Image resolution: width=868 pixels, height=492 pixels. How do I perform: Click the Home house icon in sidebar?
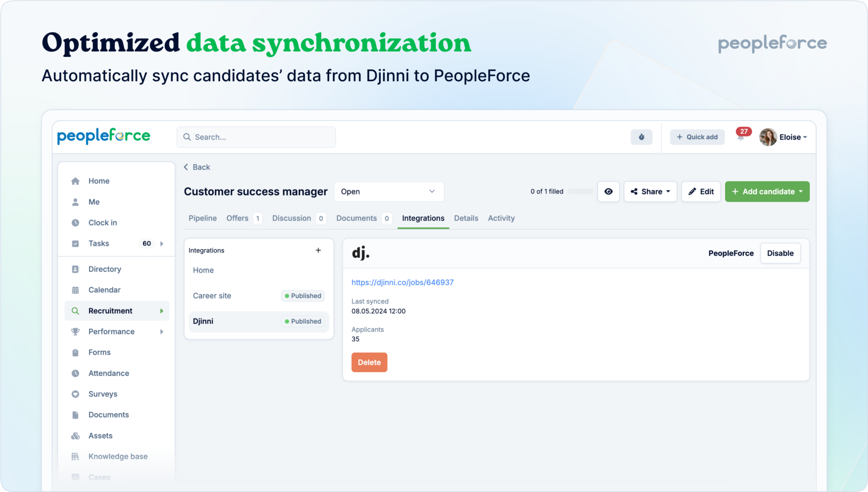tap(75, 181)
